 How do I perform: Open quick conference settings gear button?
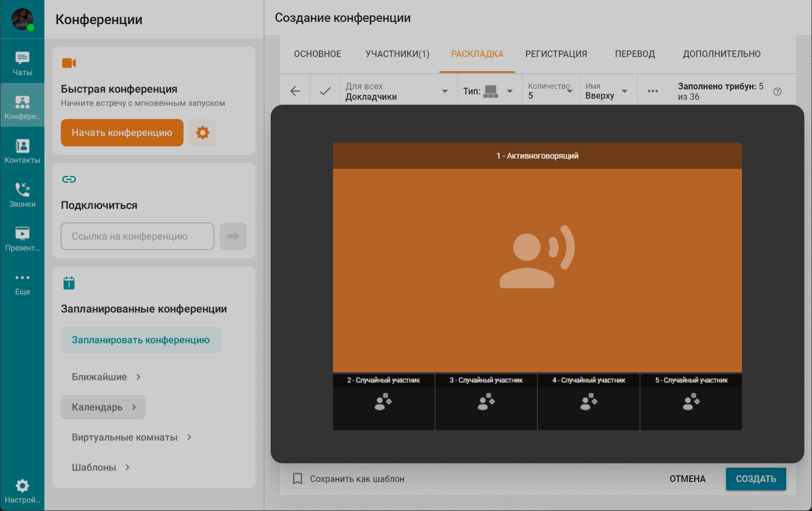203,133
